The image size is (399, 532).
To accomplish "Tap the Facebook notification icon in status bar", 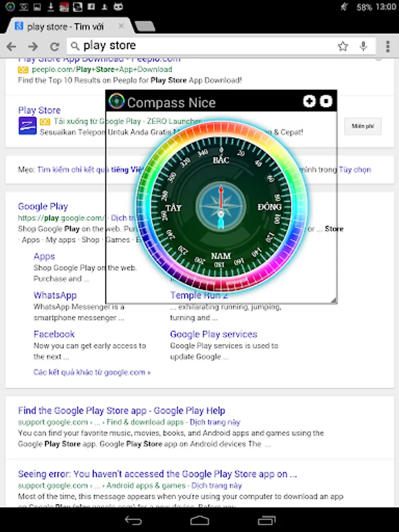I will (x=91, y=7).
